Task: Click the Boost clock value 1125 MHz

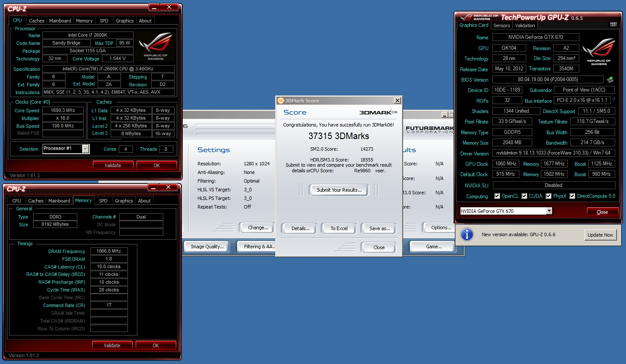Action: tap(602, 164)
